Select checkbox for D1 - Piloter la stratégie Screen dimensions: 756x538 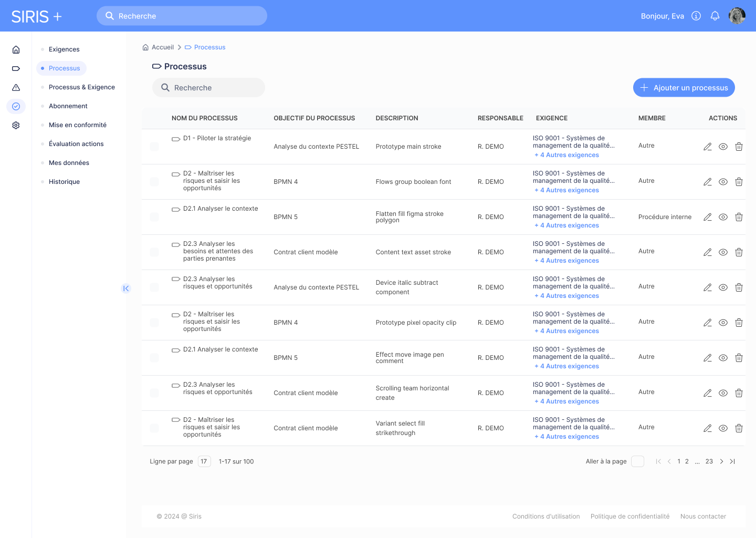[x=154, y=147]
